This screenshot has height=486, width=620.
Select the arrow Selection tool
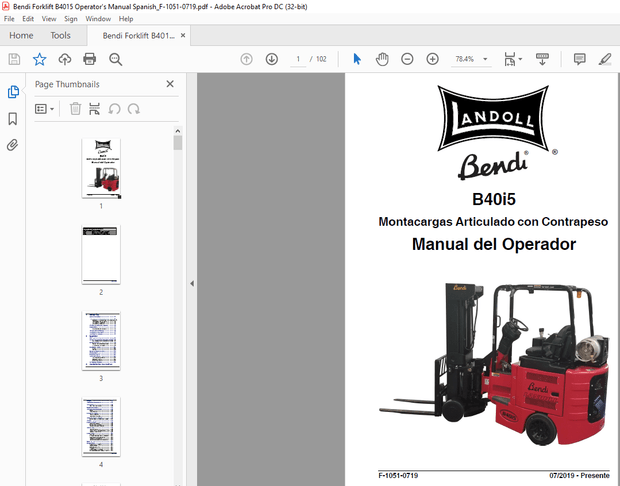pyautogui.click(x=357, y=59)
